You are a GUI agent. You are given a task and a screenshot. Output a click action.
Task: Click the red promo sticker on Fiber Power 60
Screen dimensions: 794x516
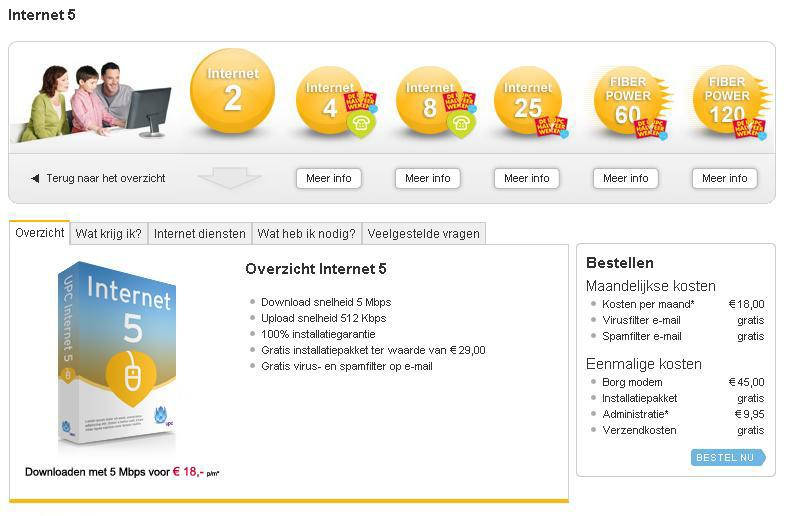click(x=651, y=129)
